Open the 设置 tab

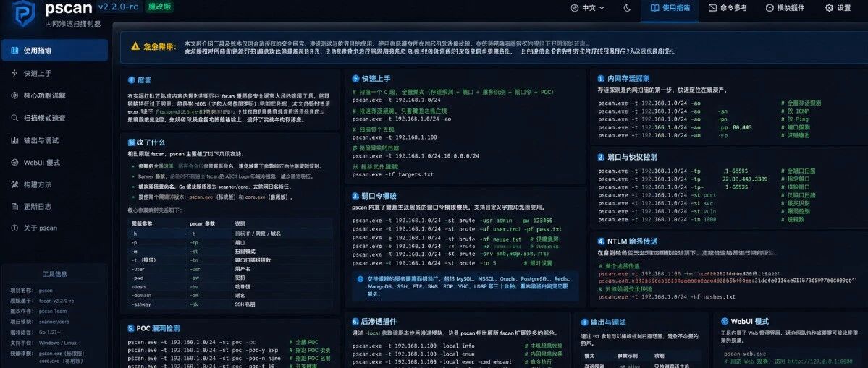click(838, 8)
